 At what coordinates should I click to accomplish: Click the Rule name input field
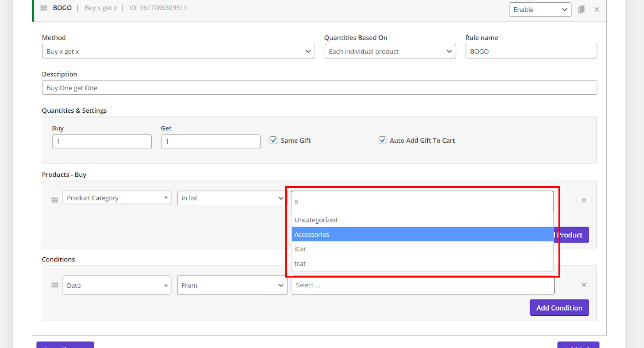[531, 52]
